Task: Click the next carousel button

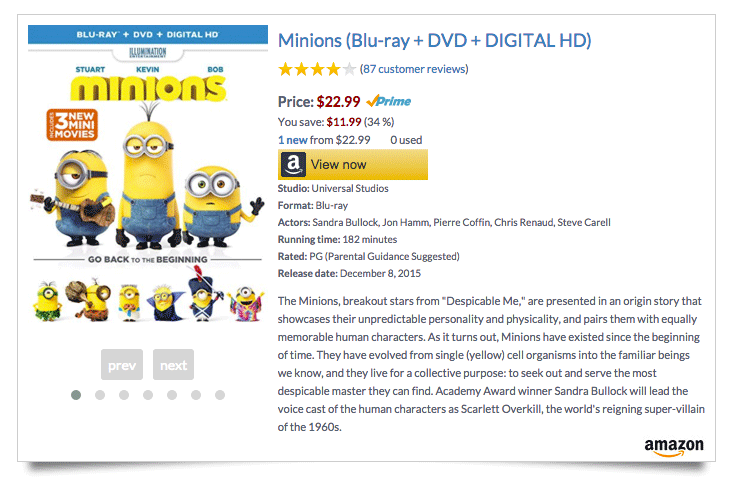Action: (173, 365)
